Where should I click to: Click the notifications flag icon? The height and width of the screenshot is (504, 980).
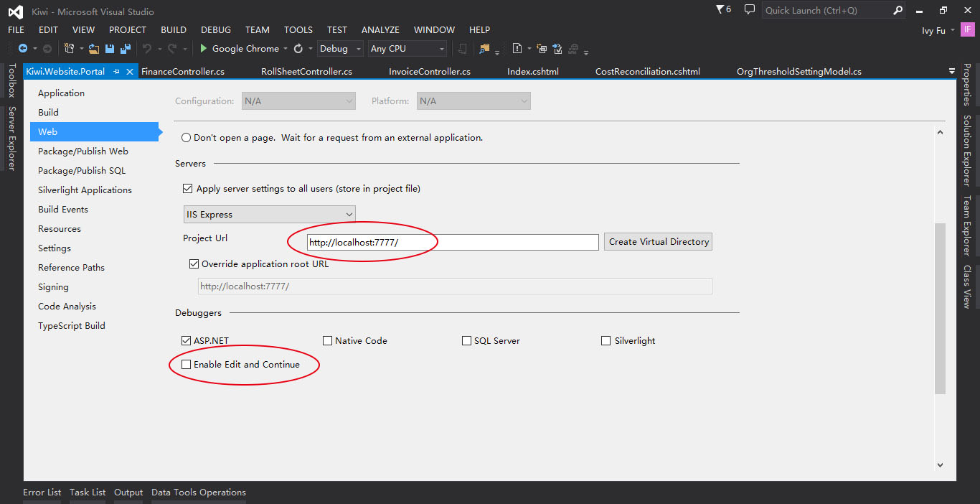(x=720, y=10)
